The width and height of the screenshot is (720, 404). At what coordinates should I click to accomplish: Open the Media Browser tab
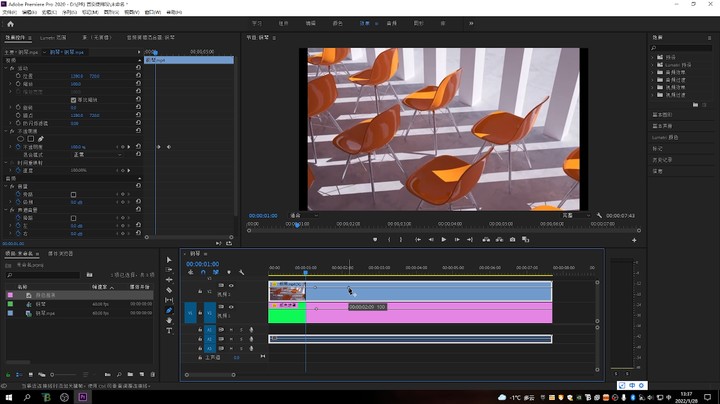(x=61, y=253)
